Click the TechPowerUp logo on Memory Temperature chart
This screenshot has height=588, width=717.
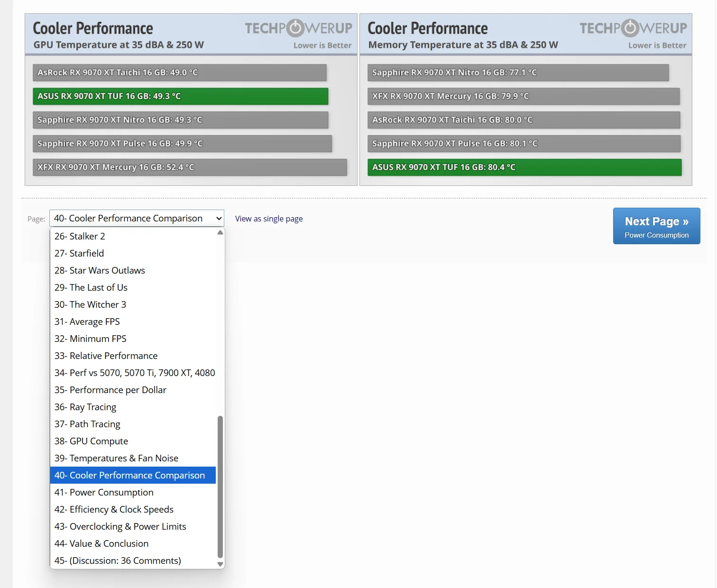pyautogui.click(x=633, y=28)
